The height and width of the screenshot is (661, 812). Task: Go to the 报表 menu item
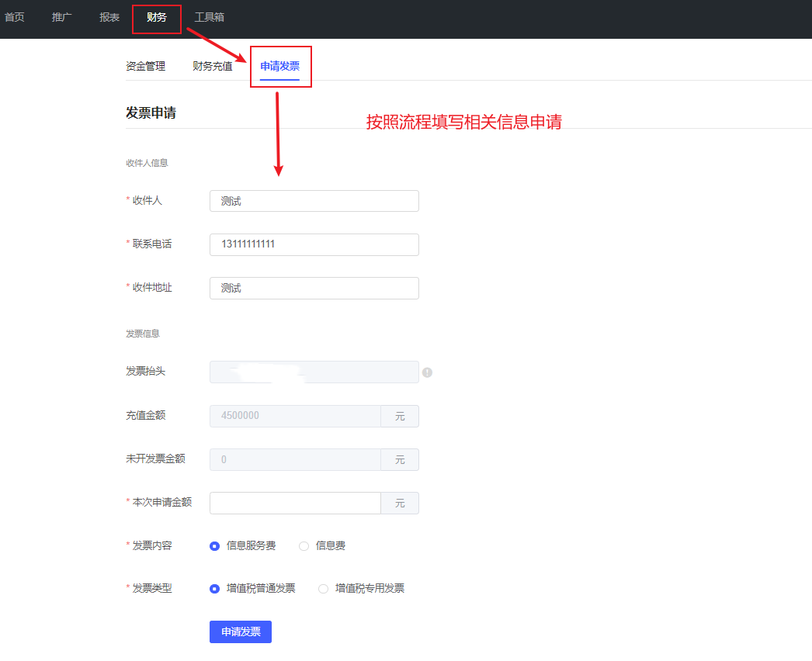tap(109, 17)
